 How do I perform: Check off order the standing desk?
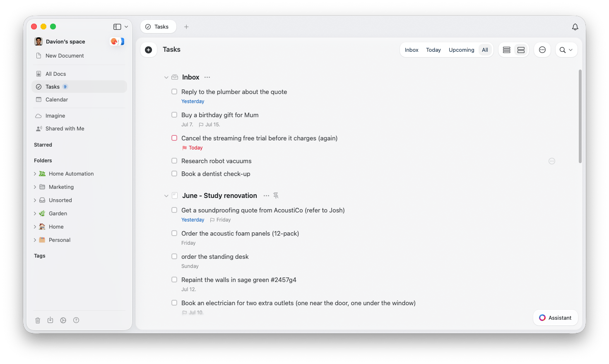click(x=174, y=256)
